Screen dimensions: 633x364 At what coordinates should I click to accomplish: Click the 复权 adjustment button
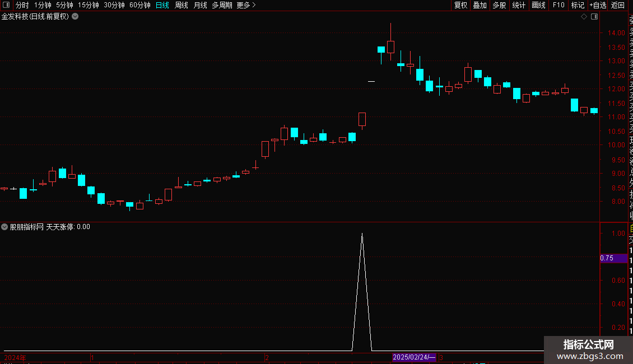coord(460,5)
